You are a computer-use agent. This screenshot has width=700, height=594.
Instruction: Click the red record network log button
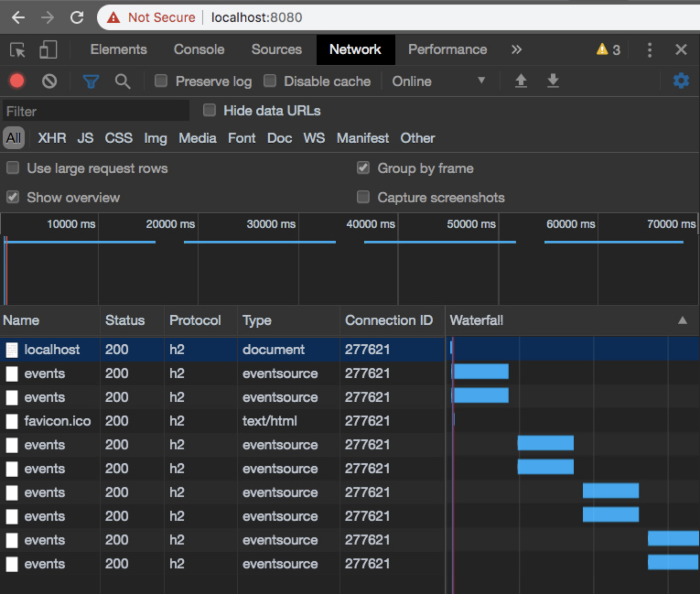point(17,81)
